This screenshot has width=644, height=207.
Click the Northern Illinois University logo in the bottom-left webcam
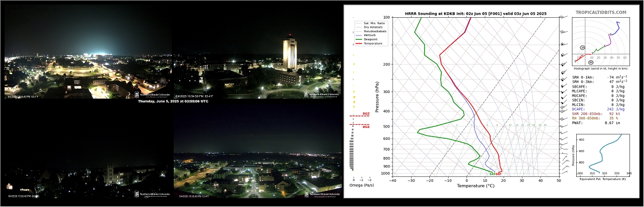tap(152, 195)
